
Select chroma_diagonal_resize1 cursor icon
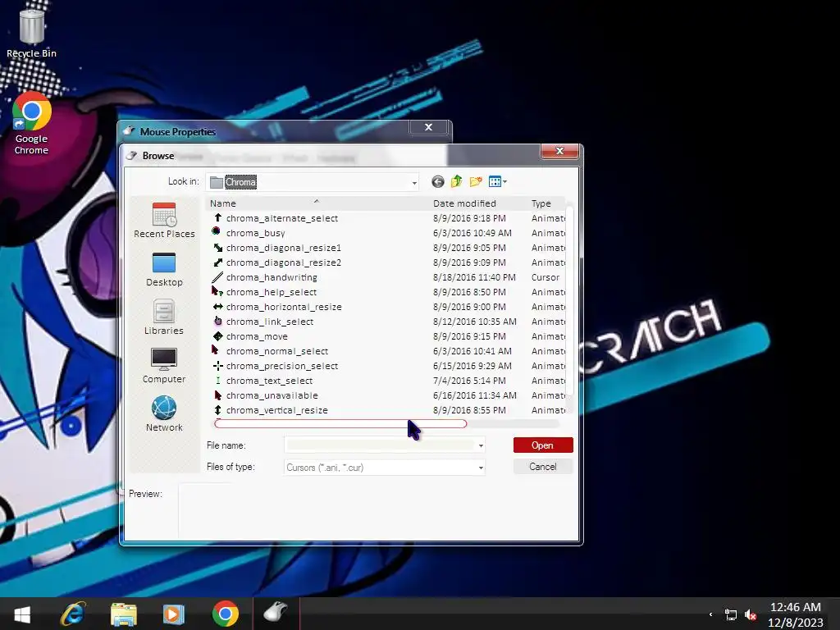(217, 248)
